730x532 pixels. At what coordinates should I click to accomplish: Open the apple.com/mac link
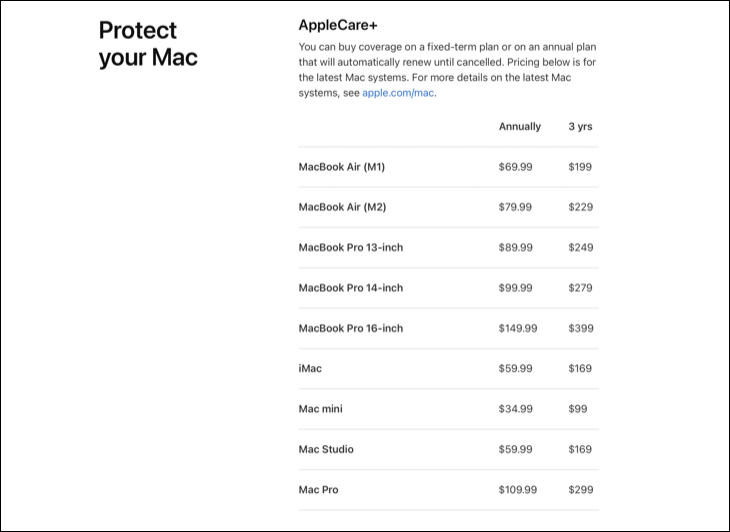click(398, 93)
